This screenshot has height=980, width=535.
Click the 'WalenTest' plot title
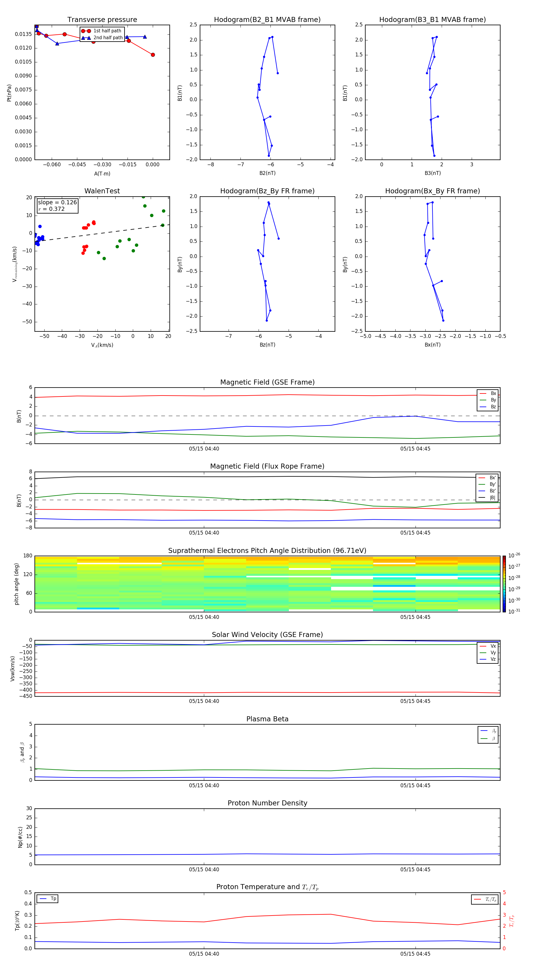pos(102,191)
